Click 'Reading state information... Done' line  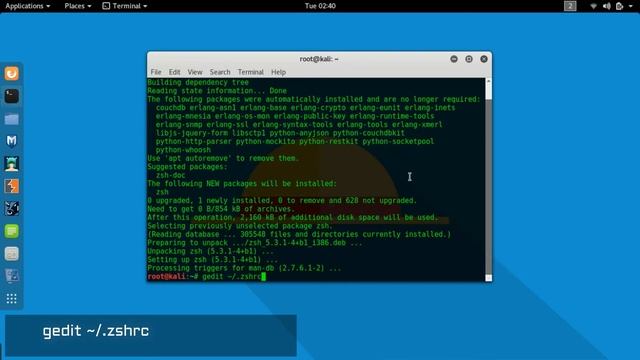click(x=217, y=91)
